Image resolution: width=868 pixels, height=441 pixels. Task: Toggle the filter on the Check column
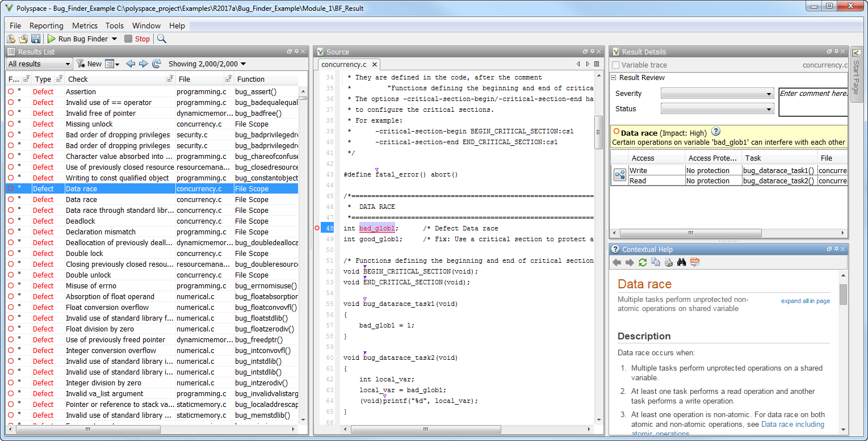[x=170, y=79]
